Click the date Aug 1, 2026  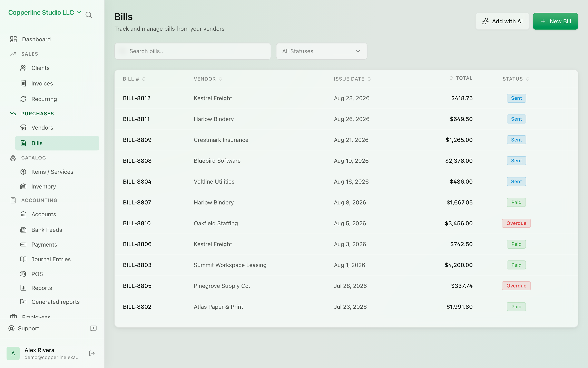tap(349, 265)
